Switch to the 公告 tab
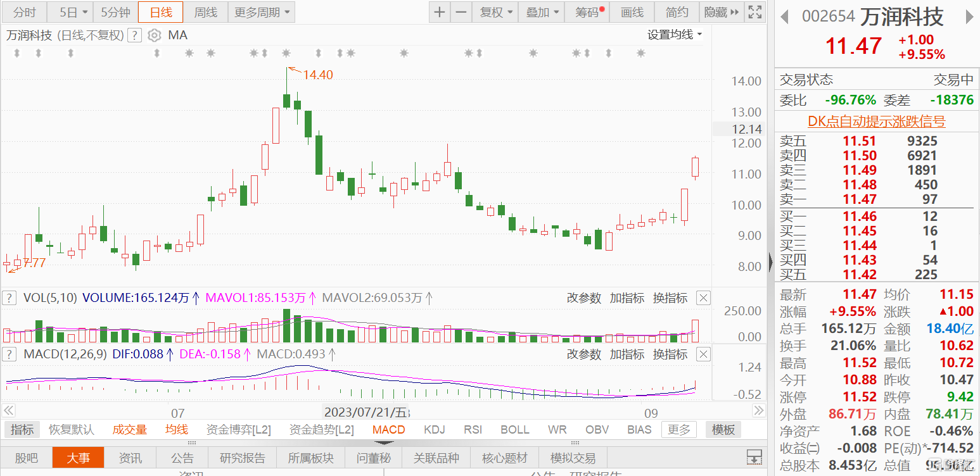 tap(182, 458)
